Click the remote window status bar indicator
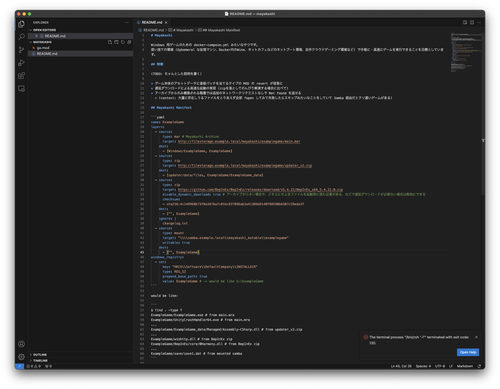This screenshot has width=500, height=389. point(19,366)
